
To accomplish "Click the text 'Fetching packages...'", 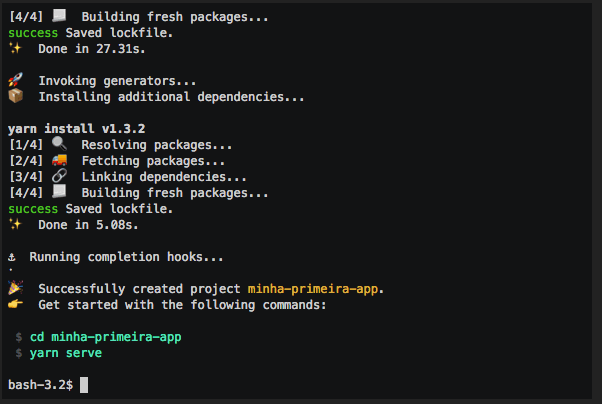I will pos(153,161).
